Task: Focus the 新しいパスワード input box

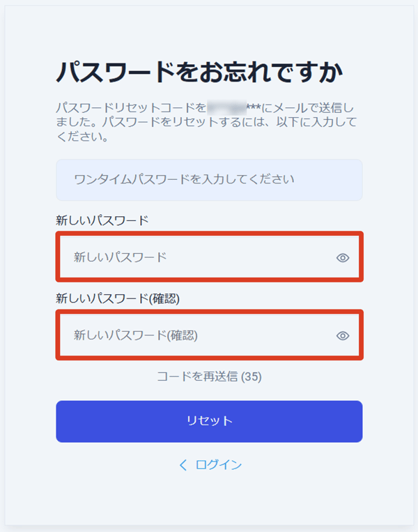Action: [195, 257]
